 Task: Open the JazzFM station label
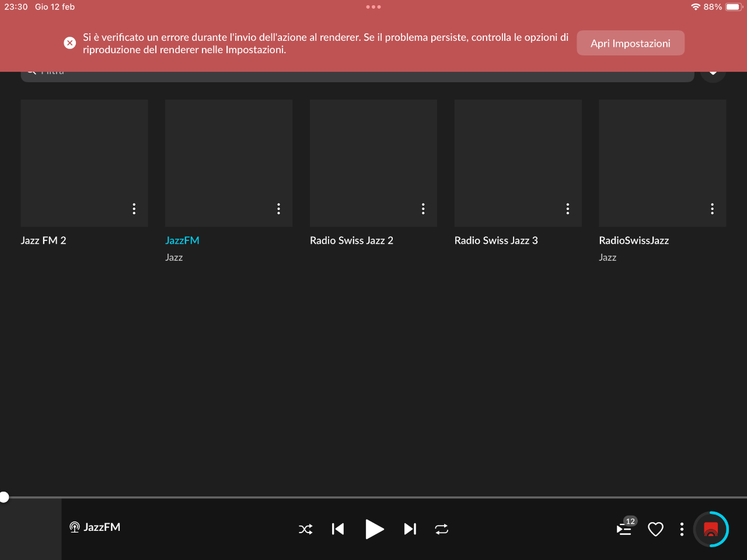(x=182, y=240)
